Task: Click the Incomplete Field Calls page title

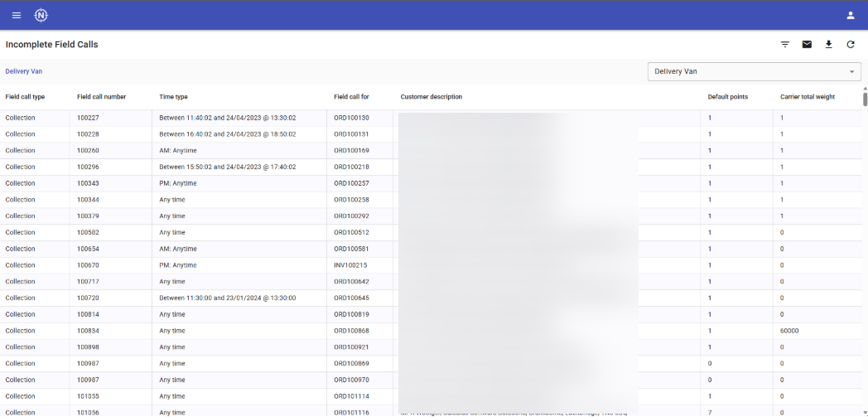Action: tap(52, 44)
